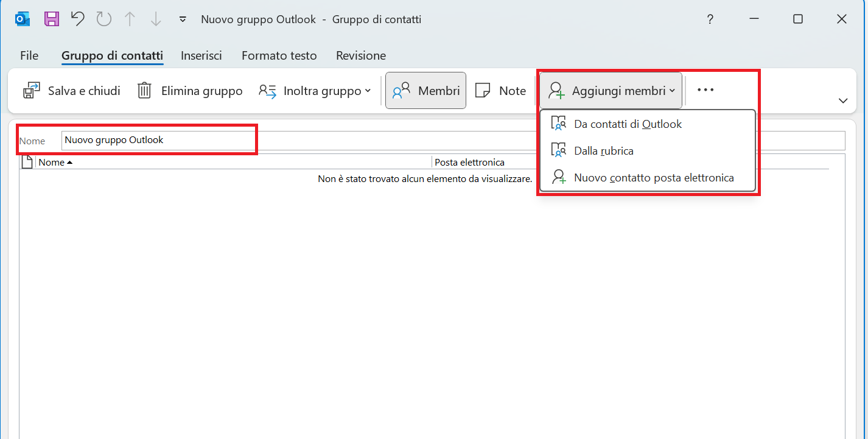Sort members by Nome column header

pyautogui.click(x=234, y=163)
